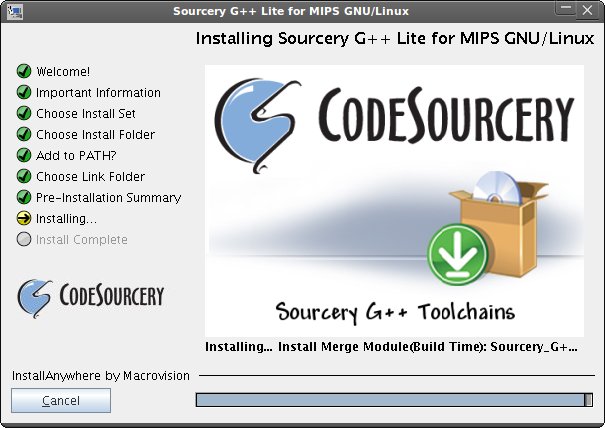Viewport: 605px width, 428px height.
Task: Cancel the installation
Action: (61, 401)
